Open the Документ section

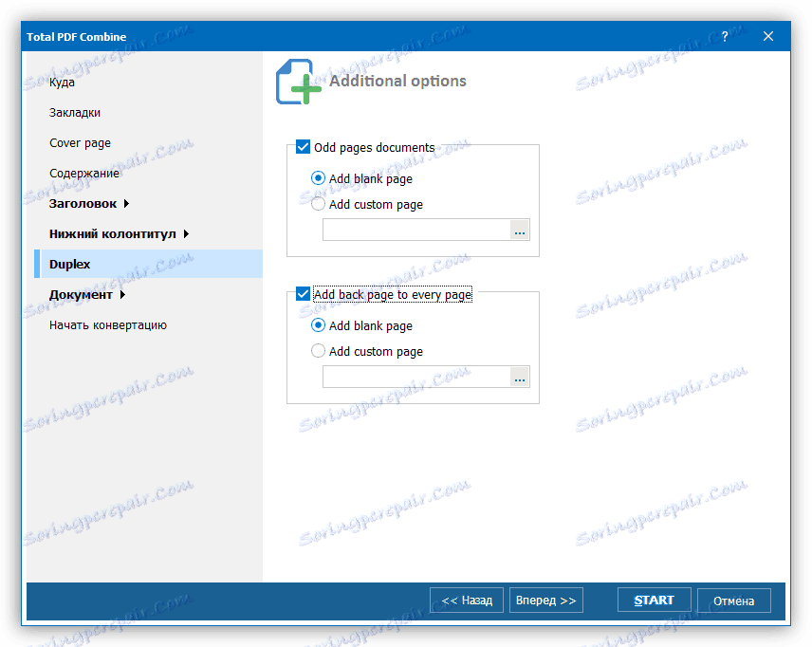coord(81,295)
